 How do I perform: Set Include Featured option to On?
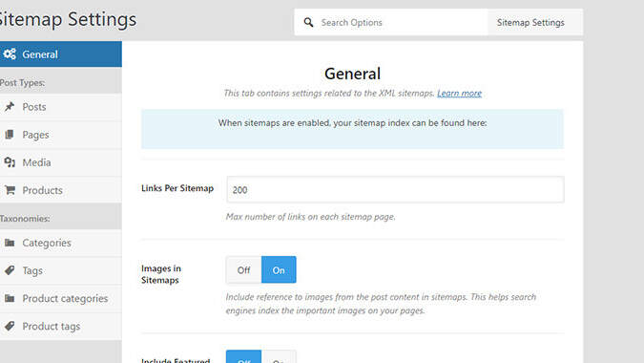pos(279,356)
